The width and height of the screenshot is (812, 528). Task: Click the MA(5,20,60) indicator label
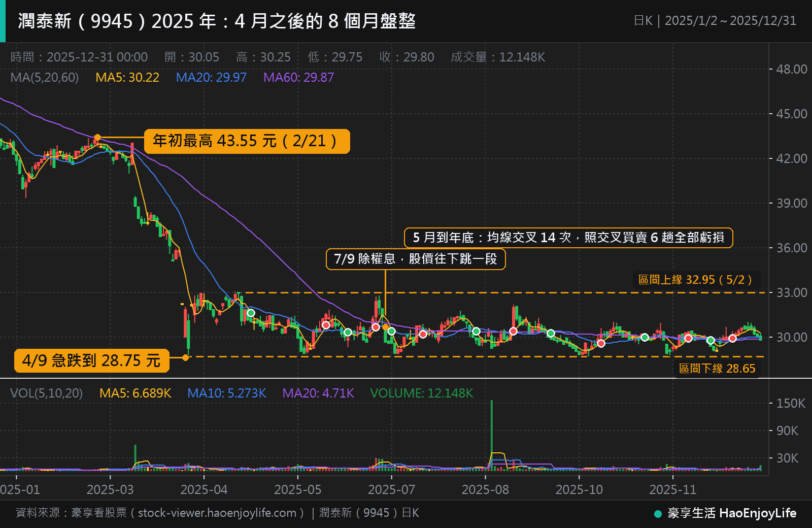45,77
